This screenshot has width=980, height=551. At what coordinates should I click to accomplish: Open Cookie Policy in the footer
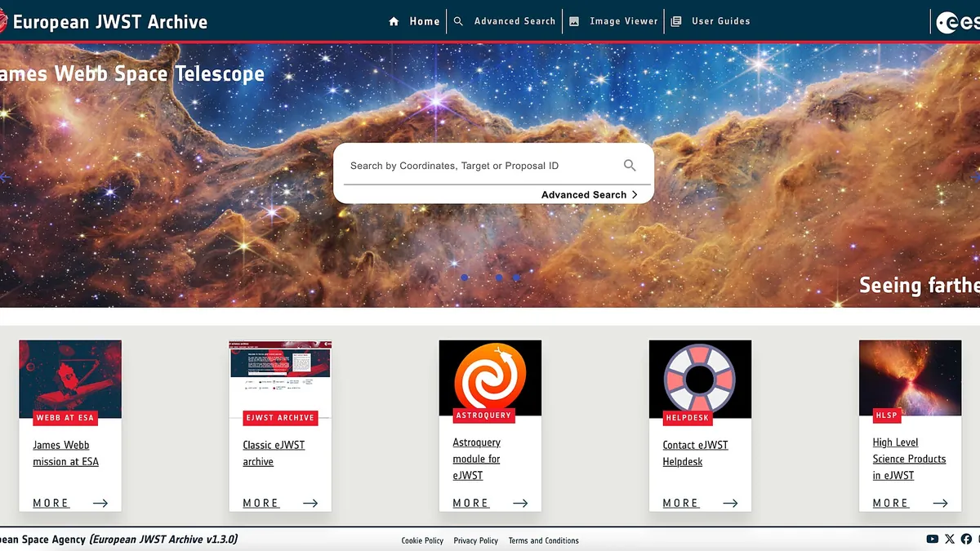coord(422,540)
